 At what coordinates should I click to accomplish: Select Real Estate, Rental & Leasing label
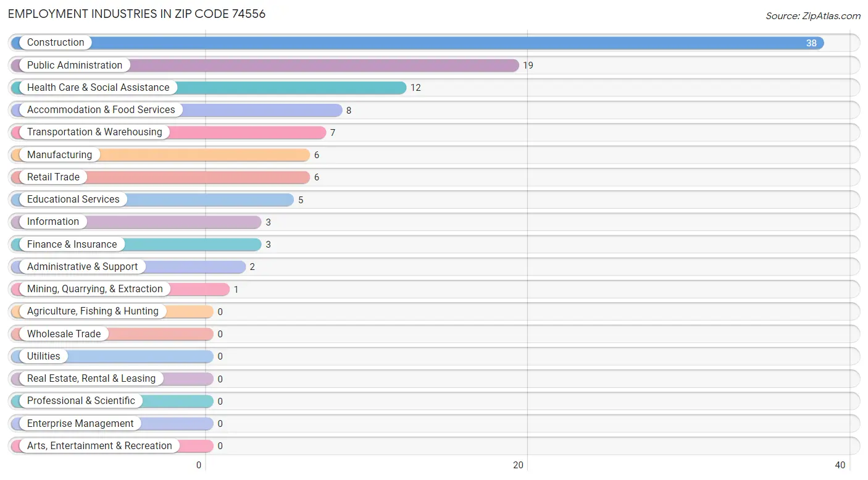[91, 379]
